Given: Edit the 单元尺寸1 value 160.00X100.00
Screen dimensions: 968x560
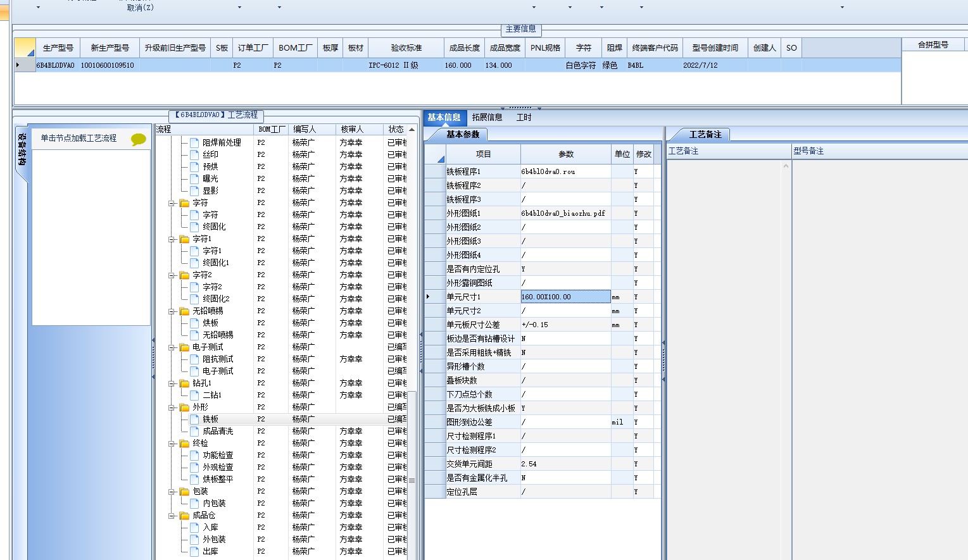Looking at the screenshot, I should [x=565, y=297].
